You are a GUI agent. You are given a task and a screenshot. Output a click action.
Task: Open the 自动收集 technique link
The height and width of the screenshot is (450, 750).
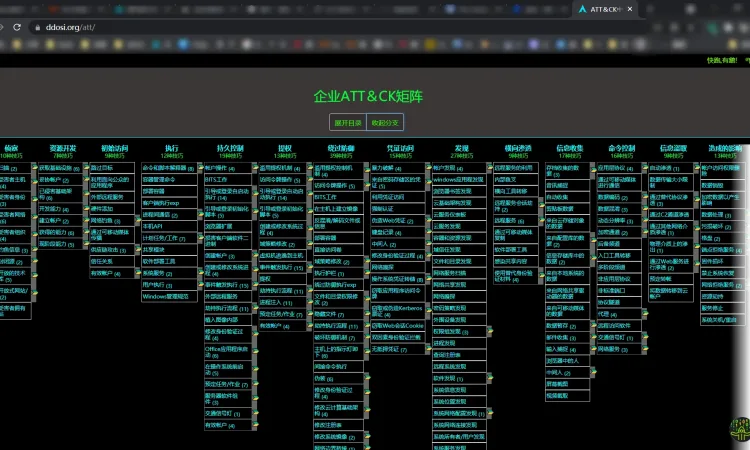[x=557, y=197]
